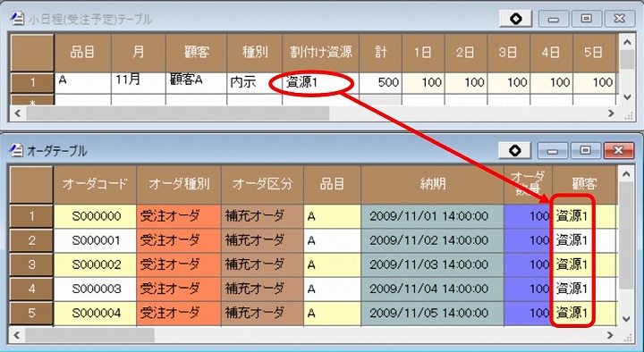644x352 pixels.
Task: Select the オーダ区分 column header
Action: point(262,185)
